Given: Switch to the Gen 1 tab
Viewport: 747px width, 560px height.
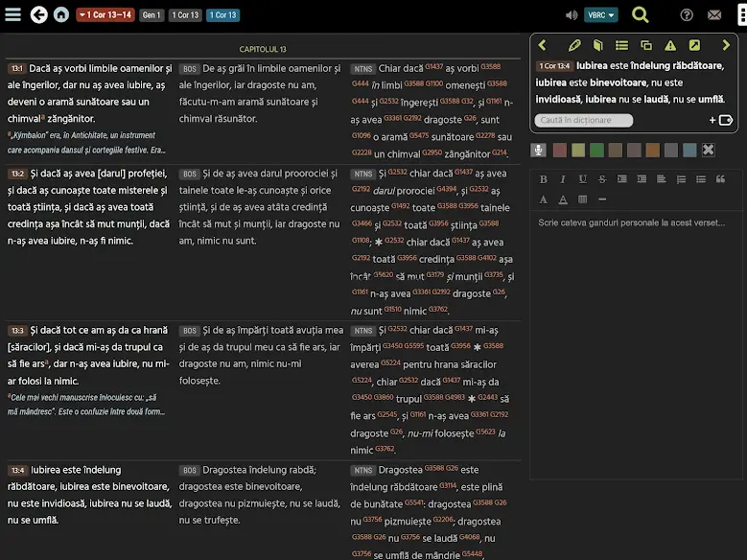Looking at the screenshot, I should click(152, 14).
